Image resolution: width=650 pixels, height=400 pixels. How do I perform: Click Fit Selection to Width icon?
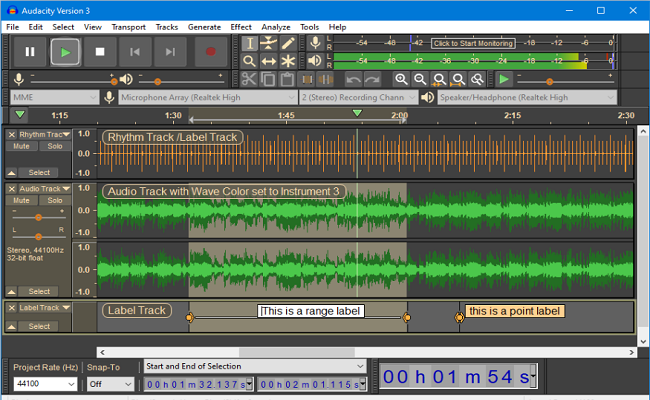[439, 79]
